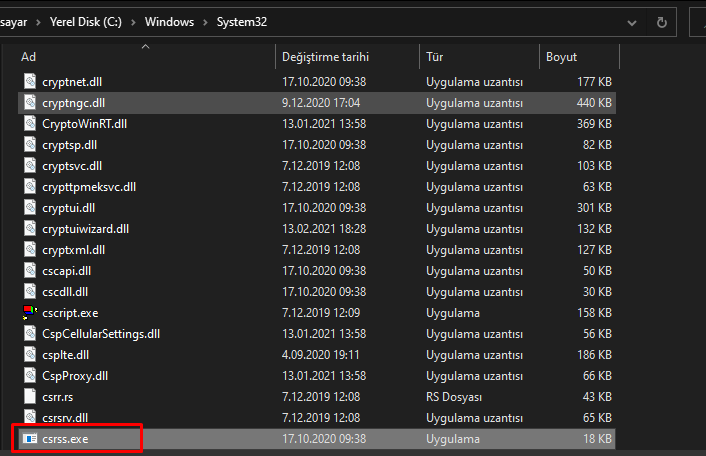706x456 pixels.
Task: Click the CspProxy.dll file icon
Action: tap(30, 375)
